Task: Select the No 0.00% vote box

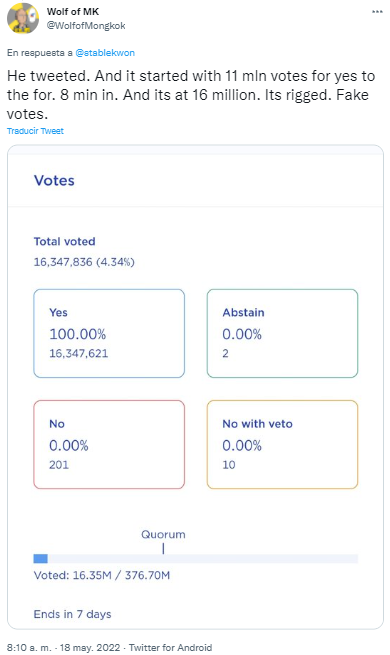Action: coord(109,444)
